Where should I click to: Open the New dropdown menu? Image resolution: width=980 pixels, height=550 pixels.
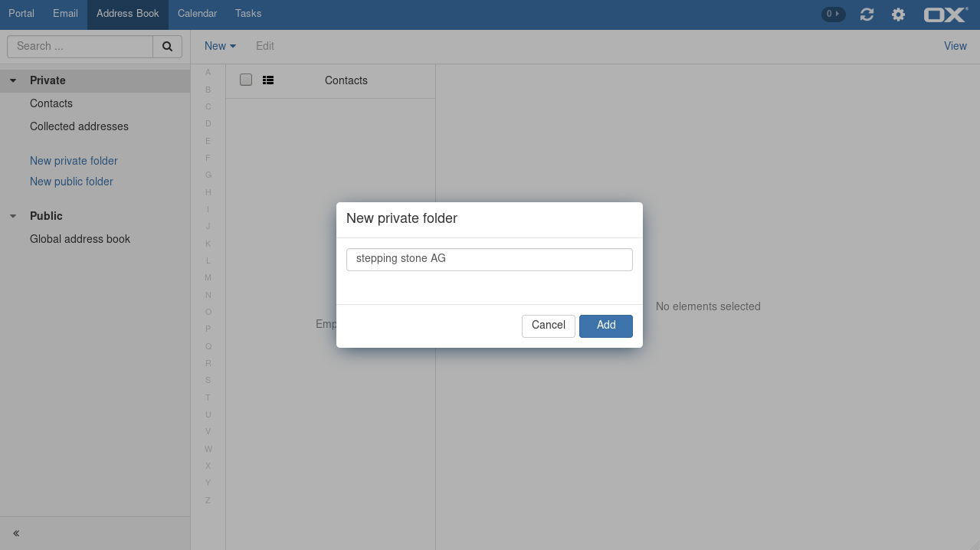point(220,46)
